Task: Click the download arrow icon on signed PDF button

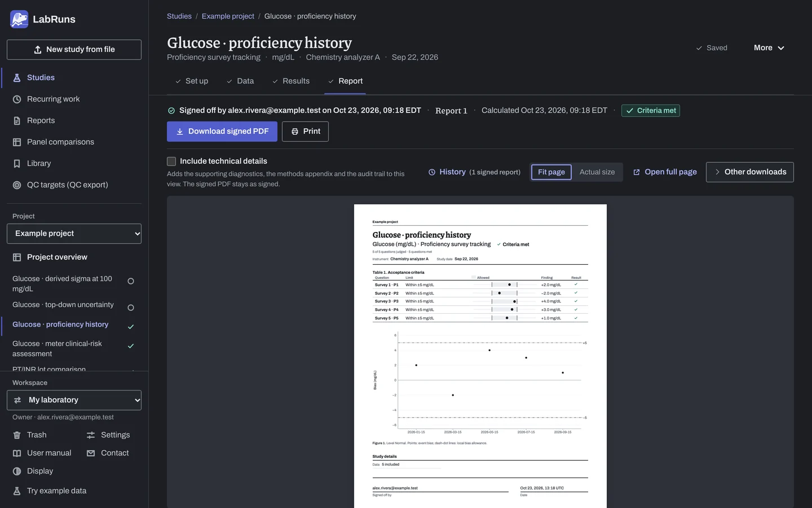Action: pos(180,132)
